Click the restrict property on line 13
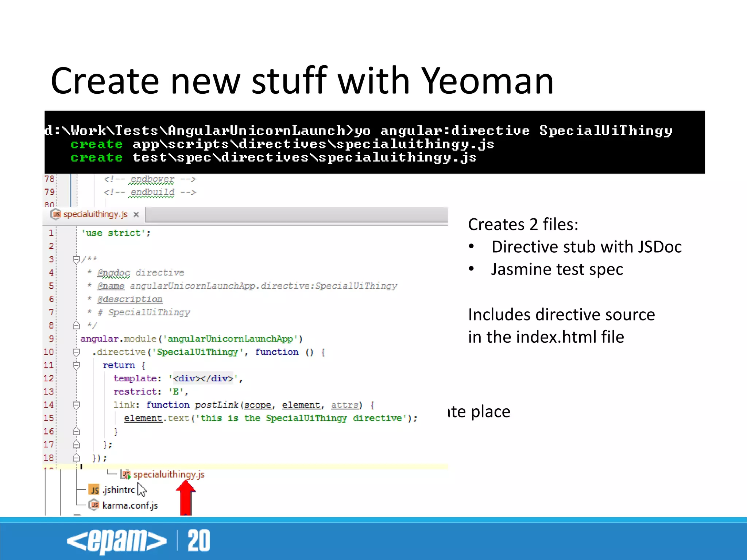Screen dimensions: 747x560 click(x=135, y=392)
